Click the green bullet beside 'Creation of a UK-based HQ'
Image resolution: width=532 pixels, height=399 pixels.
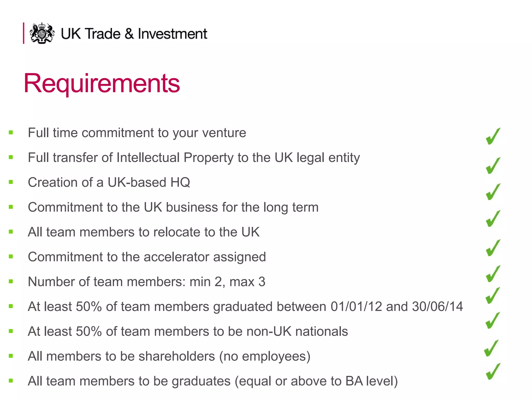pos(11,182)
